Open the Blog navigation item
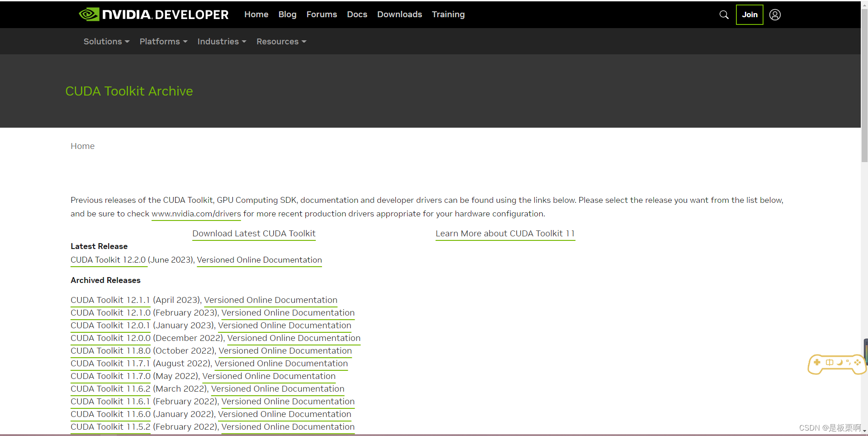This screenshot has height=436, width=868. coord(287,14)
